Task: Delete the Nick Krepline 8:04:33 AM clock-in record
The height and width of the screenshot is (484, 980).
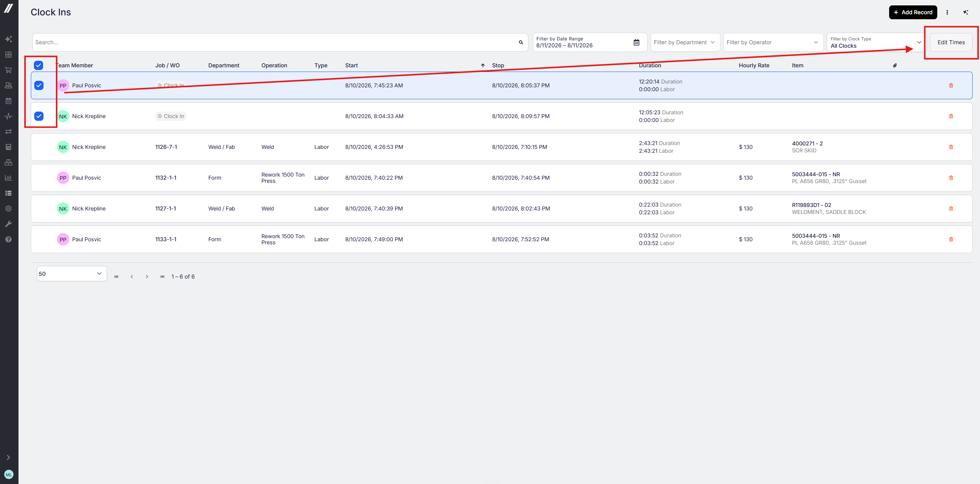Action: pyautogui.click(x=951, y=116)
